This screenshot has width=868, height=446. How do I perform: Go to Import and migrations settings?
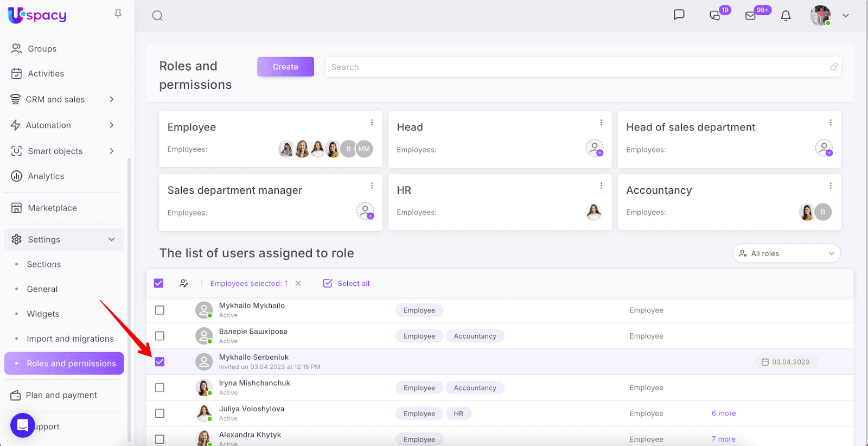pos(70,339)
